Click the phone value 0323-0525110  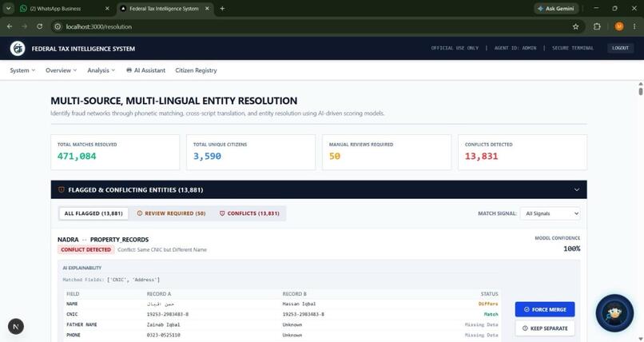coord(162,335)
